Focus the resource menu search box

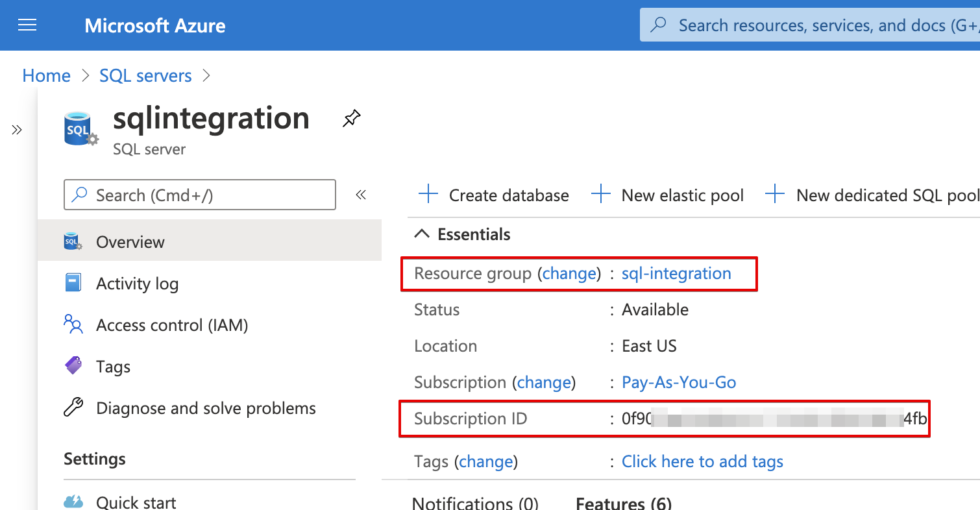(200, 195)
